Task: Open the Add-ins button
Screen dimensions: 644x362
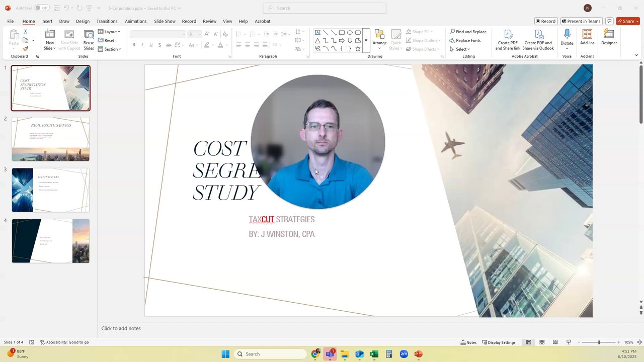Action: (587, 37)
